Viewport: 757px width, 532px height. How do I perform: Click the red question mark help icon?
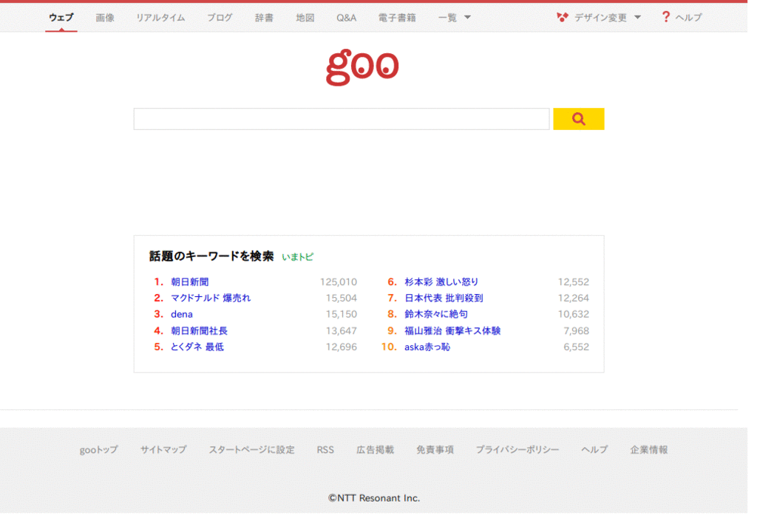point(666,17)
